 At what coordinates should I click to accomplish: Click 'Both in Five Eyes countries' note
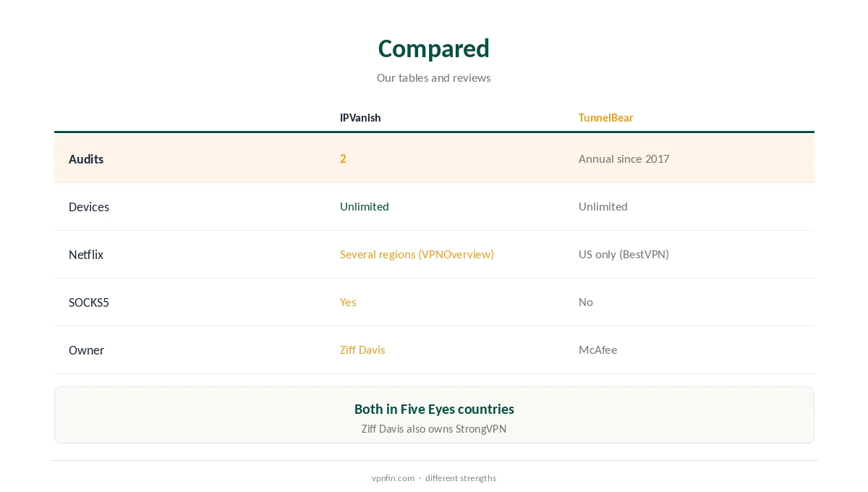[434, 409]
